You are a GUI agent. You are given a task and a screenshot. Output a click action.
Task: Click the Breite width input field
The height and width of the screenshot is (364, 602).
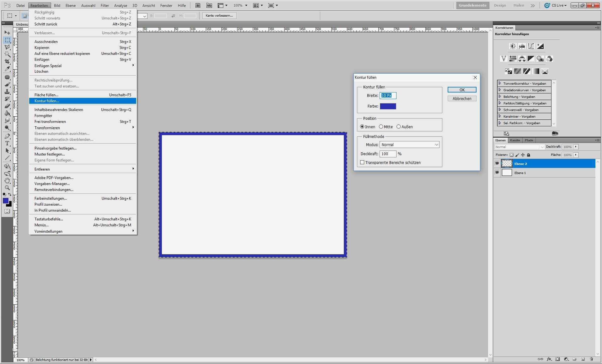(x=388, y=95)
